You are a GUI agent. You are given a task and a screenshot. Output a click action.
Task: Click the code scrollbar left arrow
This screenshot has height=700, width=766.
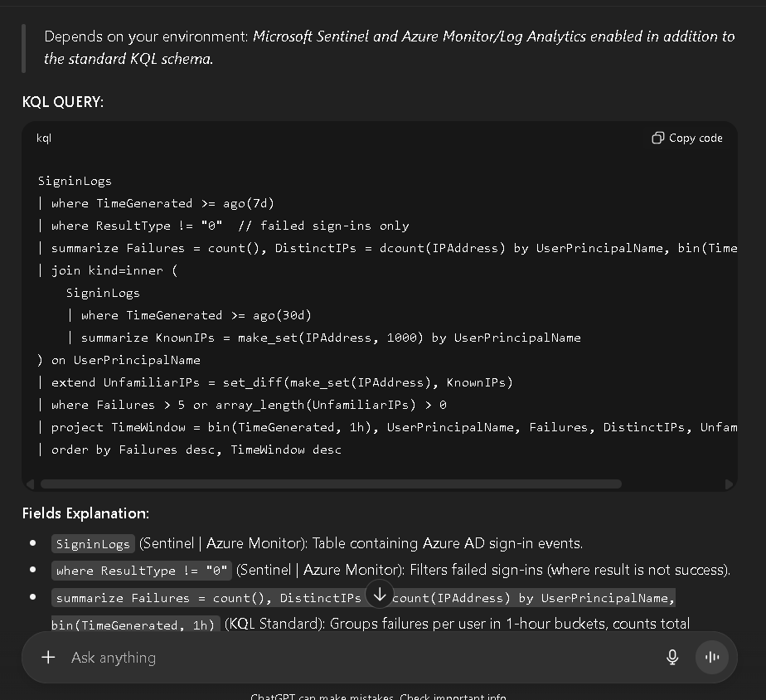coord(31,484)
